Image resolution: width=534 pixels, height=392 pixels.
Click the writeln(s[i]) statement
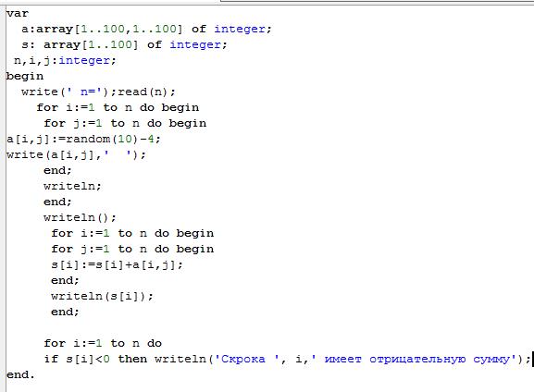point(102,296)
